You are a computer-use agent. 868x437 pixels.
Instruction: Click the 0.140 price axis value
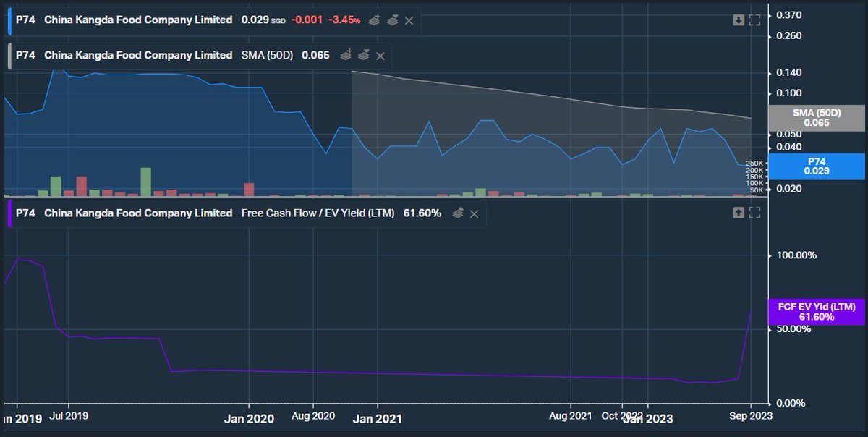pos(789,72)
